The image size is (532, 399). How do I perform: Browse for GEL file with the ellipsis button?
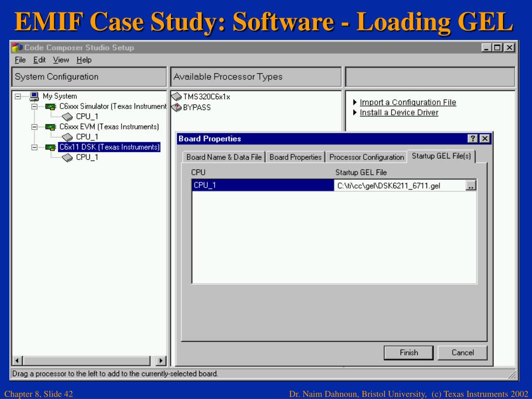(x=471, y=185)
